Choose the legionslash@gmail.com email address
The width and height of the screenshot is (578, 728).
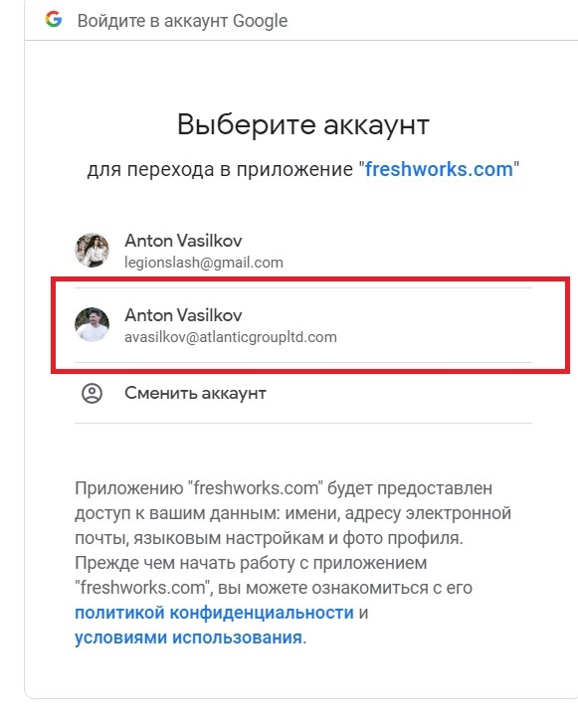[204, 263]
